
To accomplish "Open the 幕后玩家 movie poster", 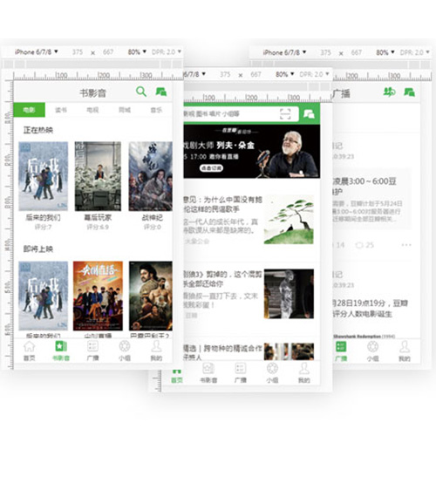I will [x=98, y=176].
